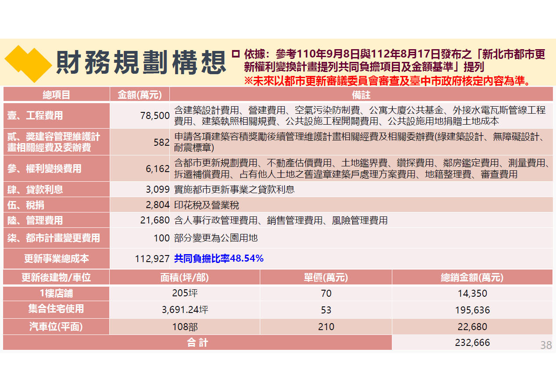The image size is (556, 392).
Task: Click the amount 582
Action: tap(161, 143)
